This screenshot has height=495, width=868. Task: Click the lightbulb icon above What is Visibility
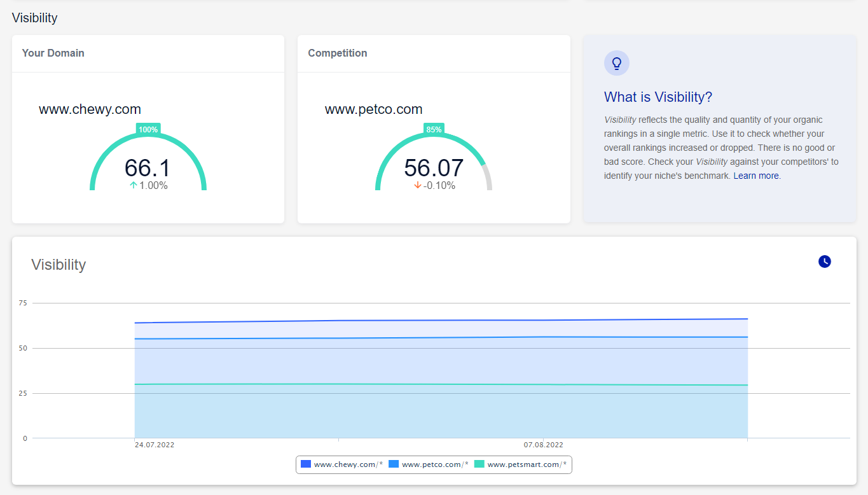pyautogui.click(x=616, y=63)
